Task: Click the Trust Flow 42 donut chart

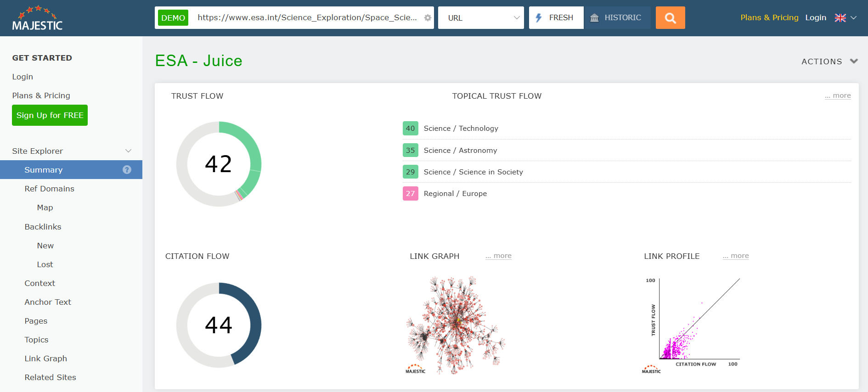Action: click(219, 164)
